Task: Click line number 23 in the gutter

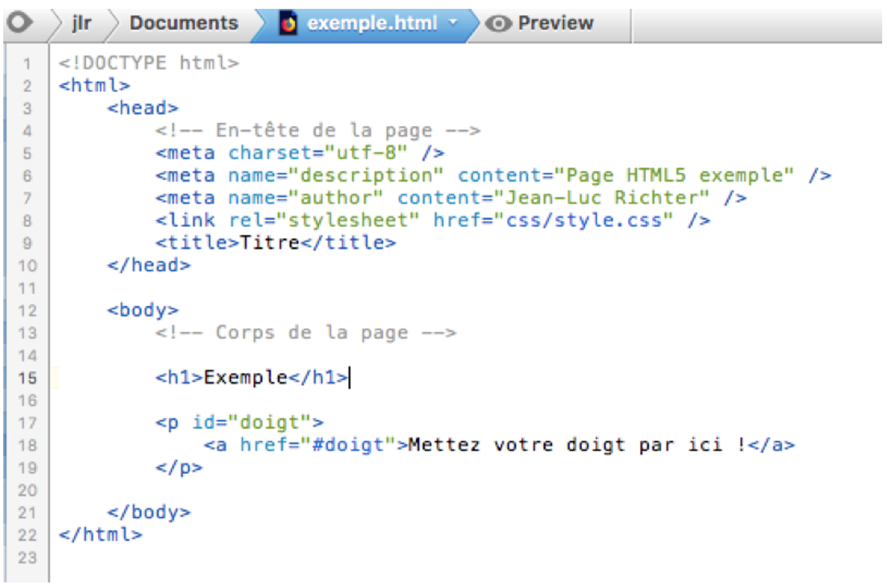Action: click(27, 557)
